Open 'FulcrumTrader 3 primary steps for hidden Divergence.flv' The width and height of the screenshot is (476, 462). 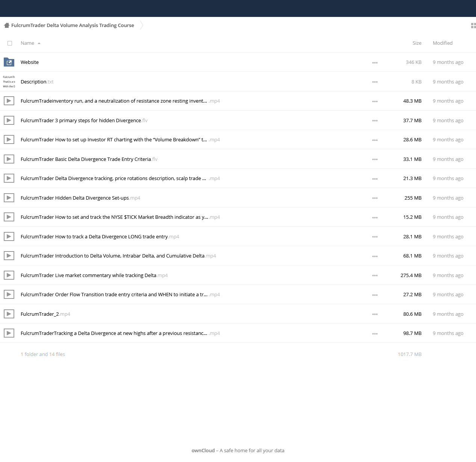pos(84,121)
